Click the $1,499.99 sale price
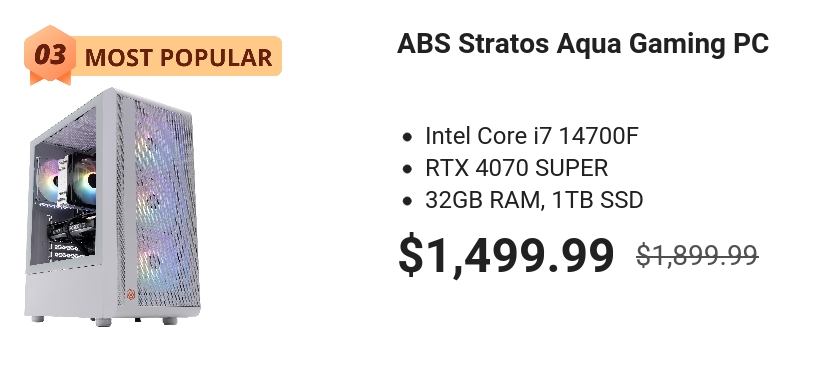The image size is (816, 370). pyautogui.click(x=506, y=255)
